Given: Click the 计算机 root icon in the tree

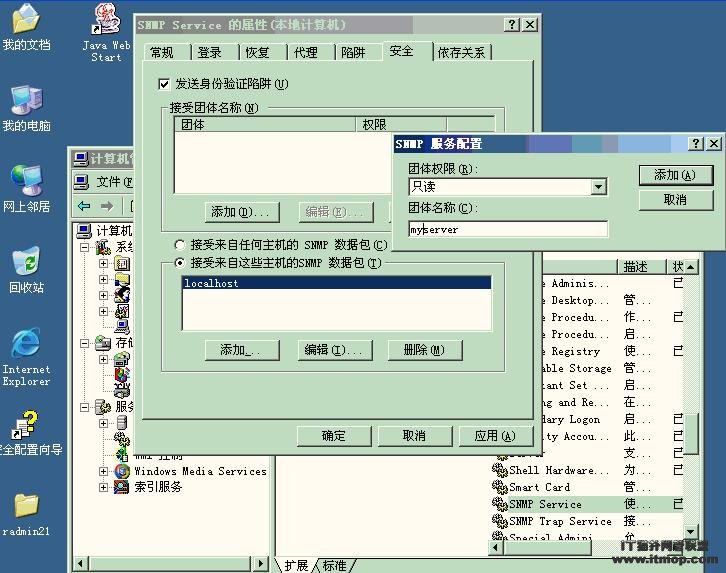Looking at the screenshot, I should 84,230.
